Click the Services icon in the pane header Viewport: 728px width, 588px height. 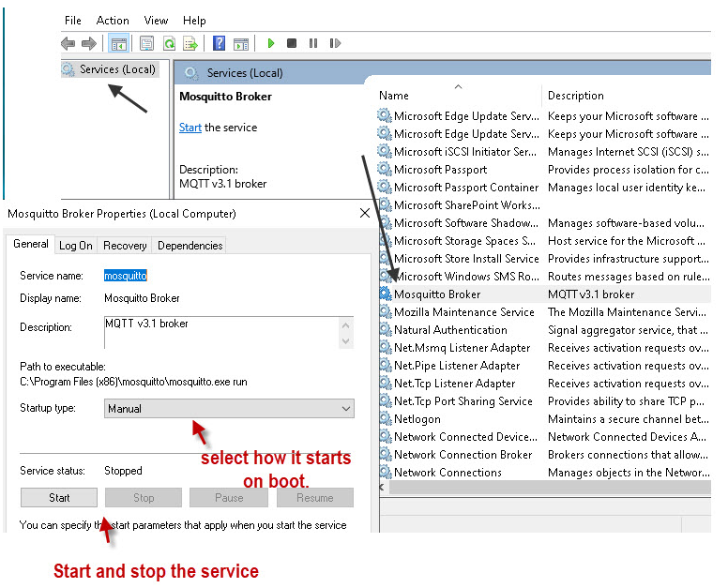click(x=190, y=73)
